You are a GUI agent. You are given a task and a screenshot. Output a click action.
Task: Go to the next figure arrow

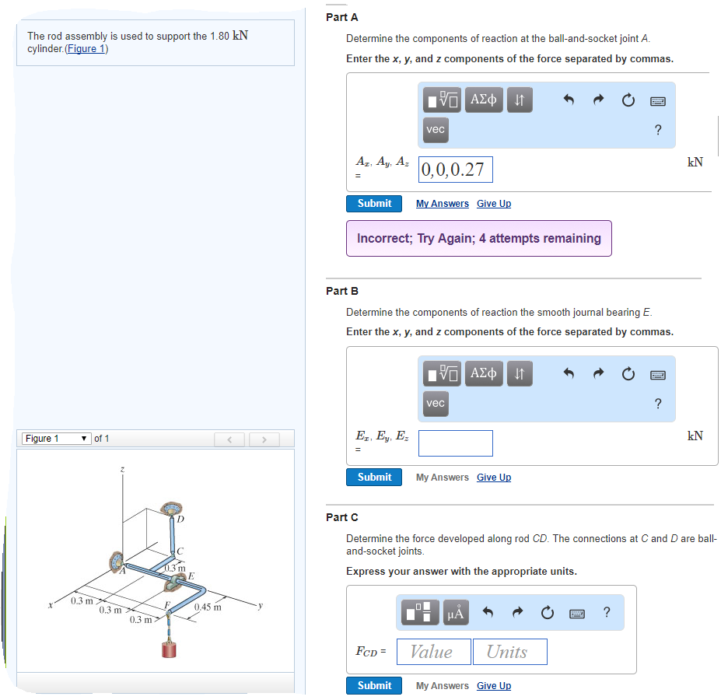pyautogui.click(x=264, y=439)
